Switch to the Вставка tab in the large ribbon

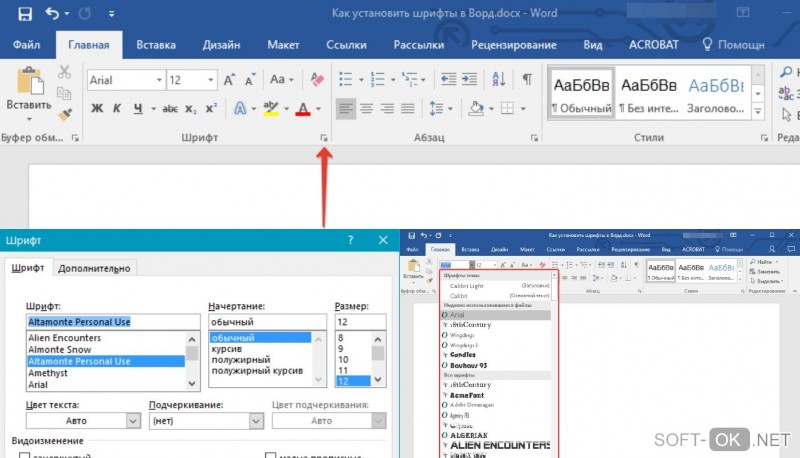pyautogui.click(x=156, y=45)
